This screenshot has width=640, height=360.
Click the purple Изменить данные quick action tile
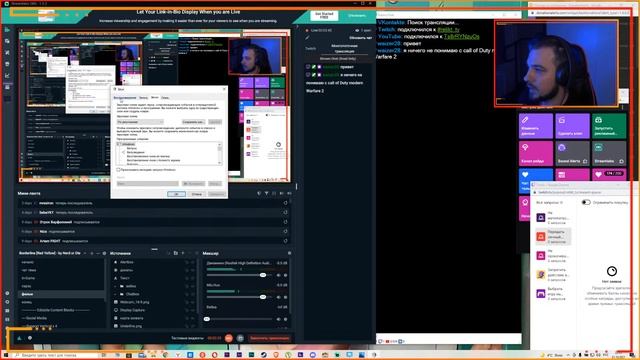click(x=536, y=126)
